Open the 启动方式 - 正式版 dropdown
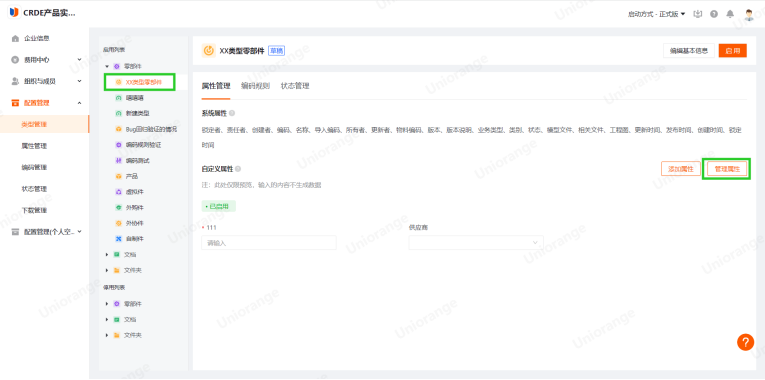 click(x=657, y=14)
